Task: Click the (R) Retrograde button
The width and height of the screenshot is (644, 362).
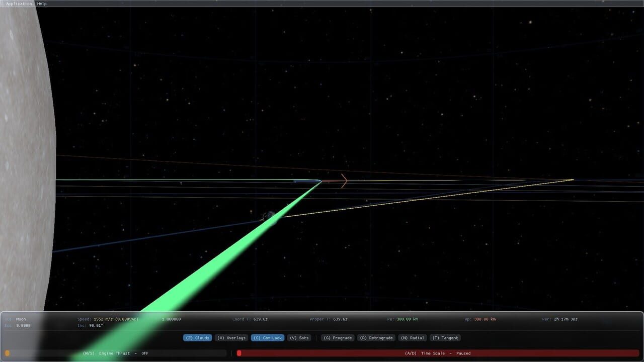Action: pos(376,338)
